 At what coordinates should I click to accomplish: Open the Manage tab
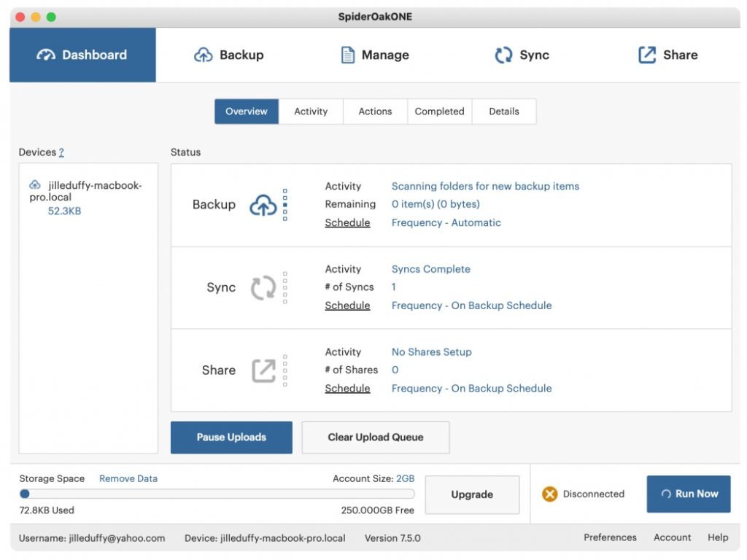coord(375,55)
